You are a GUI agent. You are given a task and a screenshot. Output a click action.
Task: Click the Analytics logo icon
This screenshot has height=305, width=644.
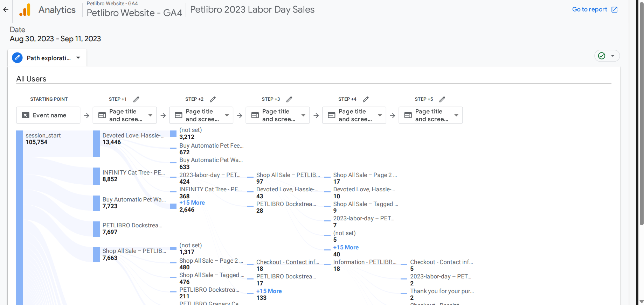[25, 10]
